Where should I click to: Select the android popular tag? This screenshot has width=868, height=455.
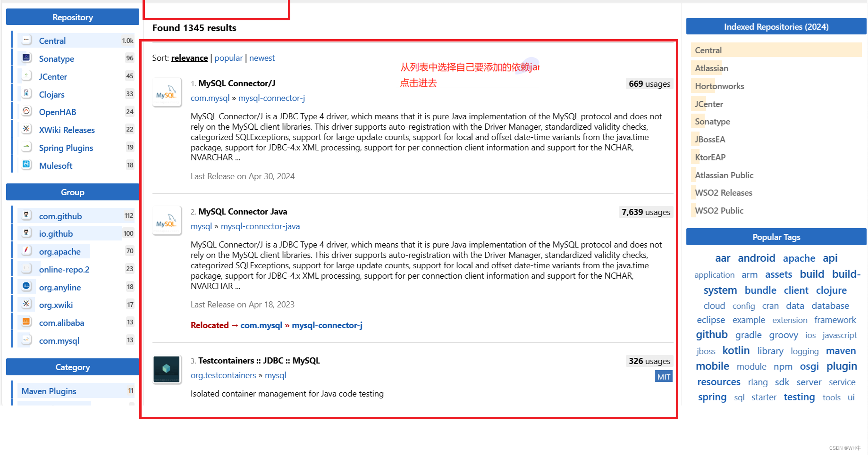[757, 258]
